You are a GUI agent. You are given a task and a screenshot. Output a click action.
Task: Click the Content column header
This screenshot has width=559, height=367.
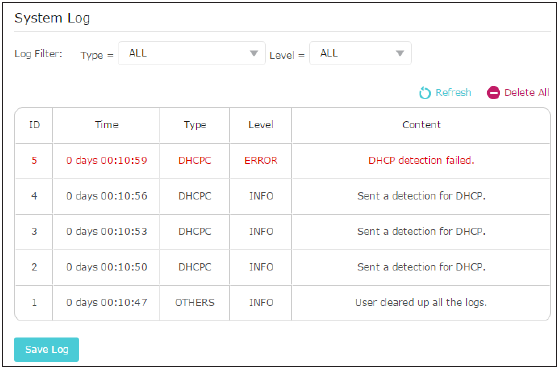tap(421, 125)
